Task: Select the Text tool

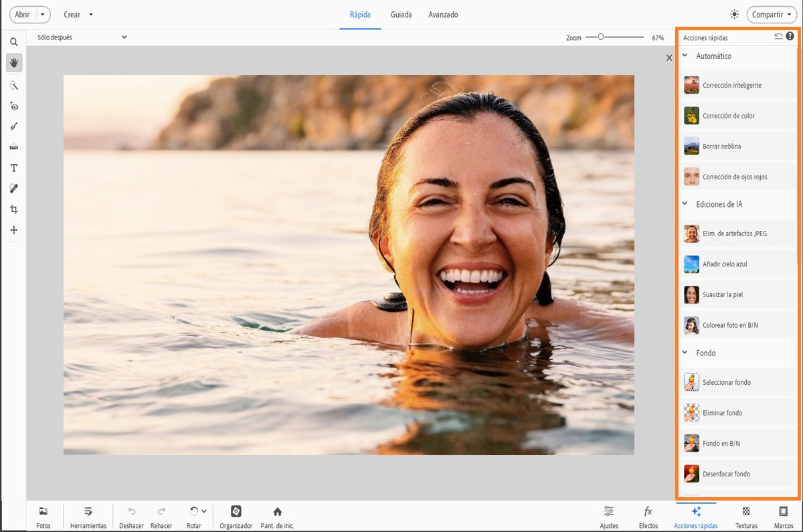Action: [x=13, y=168]
